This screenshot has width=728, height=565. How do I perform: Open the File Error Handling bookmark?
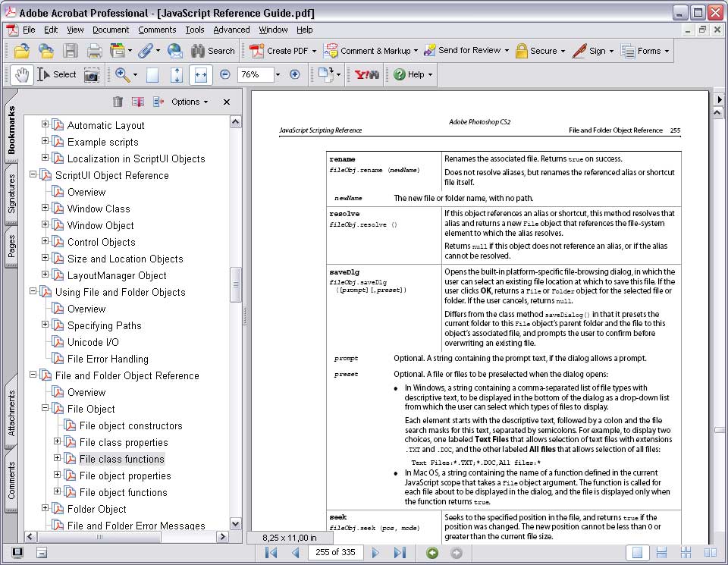108,359
